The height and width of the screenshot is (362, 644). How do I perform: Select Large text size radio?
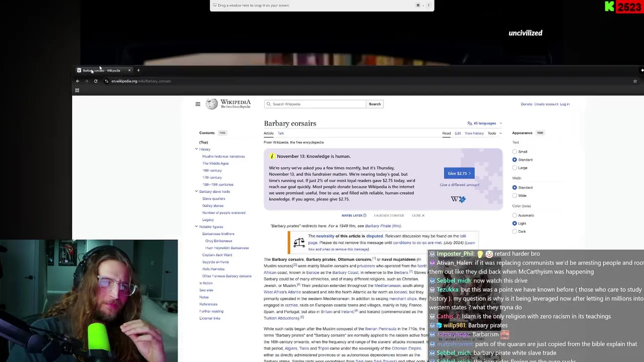[x=514, y=168]
